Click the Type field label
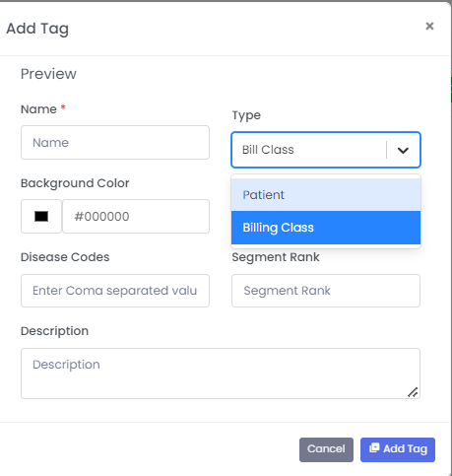The width and height of the screenshot is (452, 476). click(246, 115)
